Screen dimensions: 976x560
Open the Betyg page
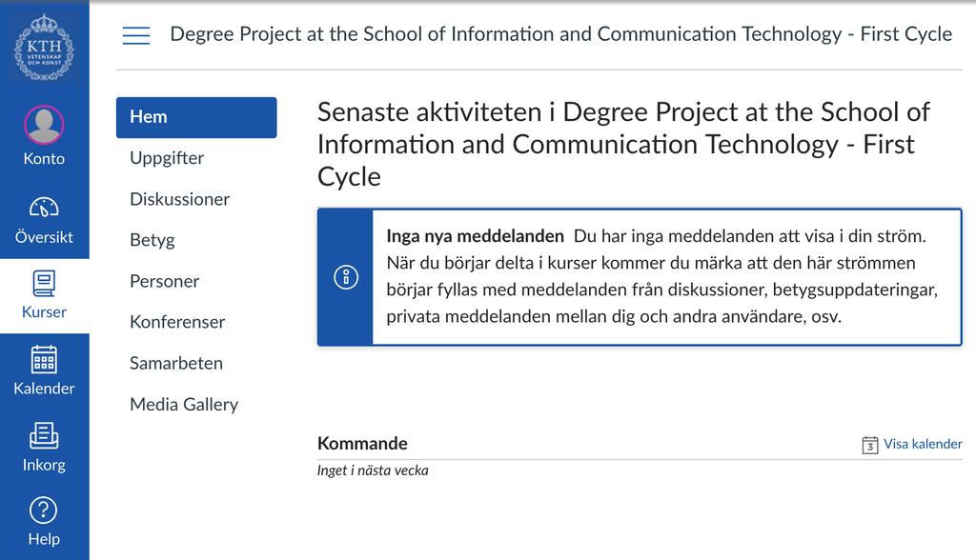pos(152,240)
